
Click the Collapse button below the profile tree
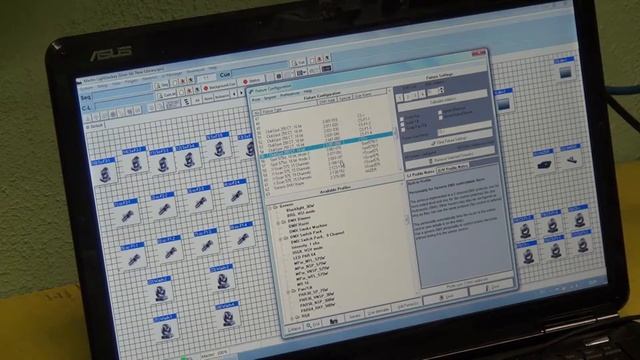pos(295,329)
